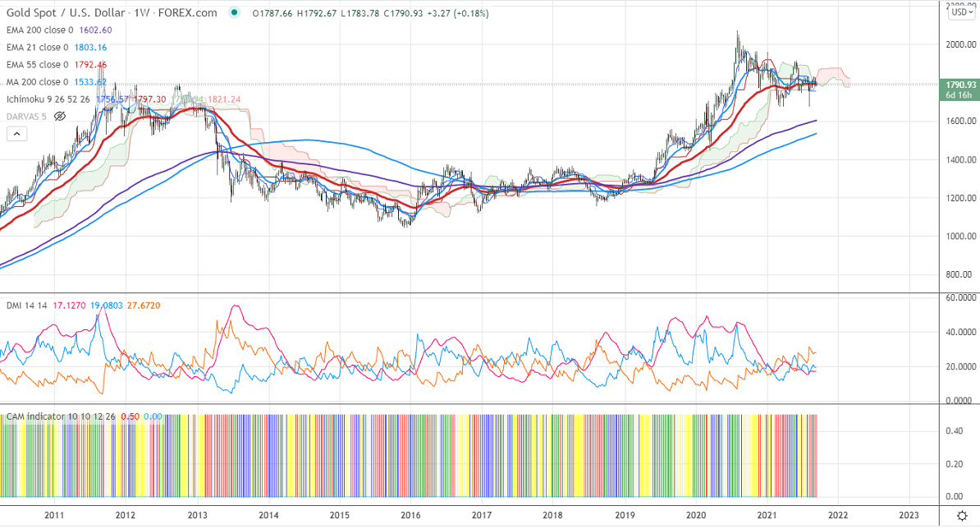Click the 2022 time axis label
The image size is (980, 529).
coord(838,515)
